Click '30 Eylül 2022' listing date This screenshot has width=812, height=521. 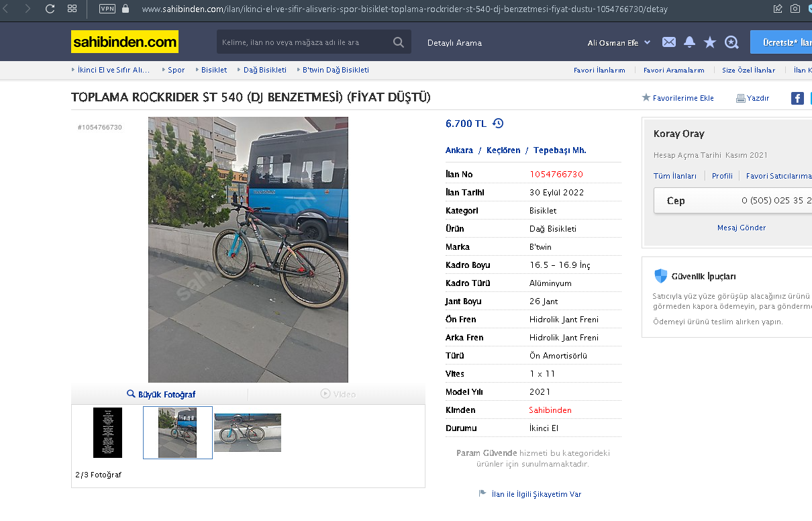[557, 193]
